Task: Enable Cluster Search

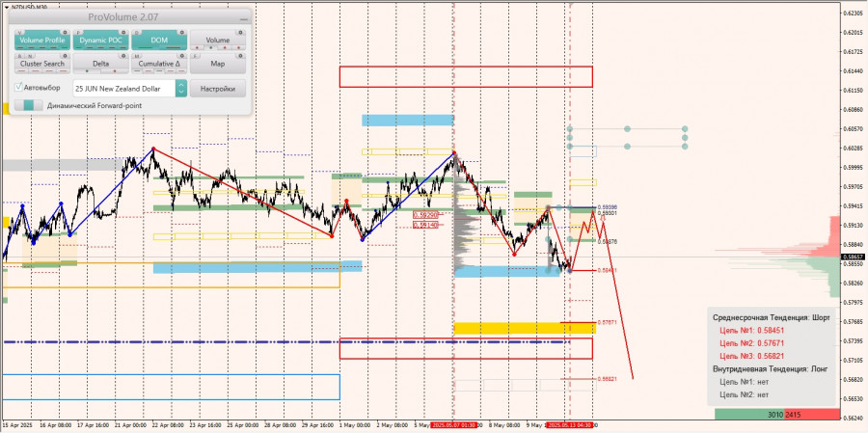Action: tap(42, 64)
